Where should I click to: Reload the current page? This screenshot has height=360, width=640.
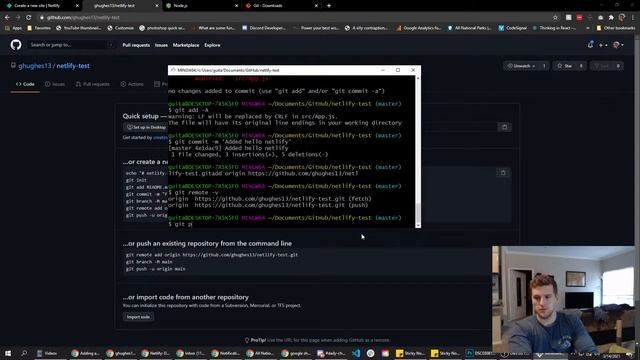pos(29,18)
